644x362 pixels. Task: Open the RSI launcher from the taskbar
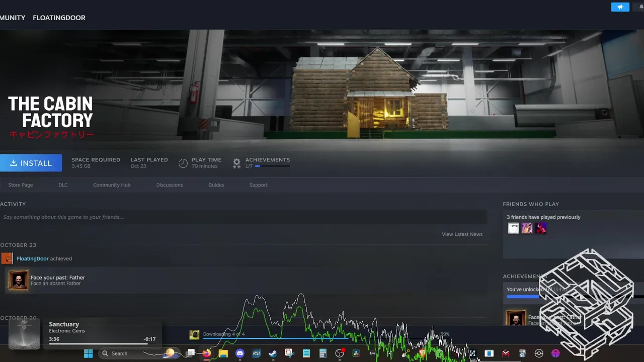256,353
